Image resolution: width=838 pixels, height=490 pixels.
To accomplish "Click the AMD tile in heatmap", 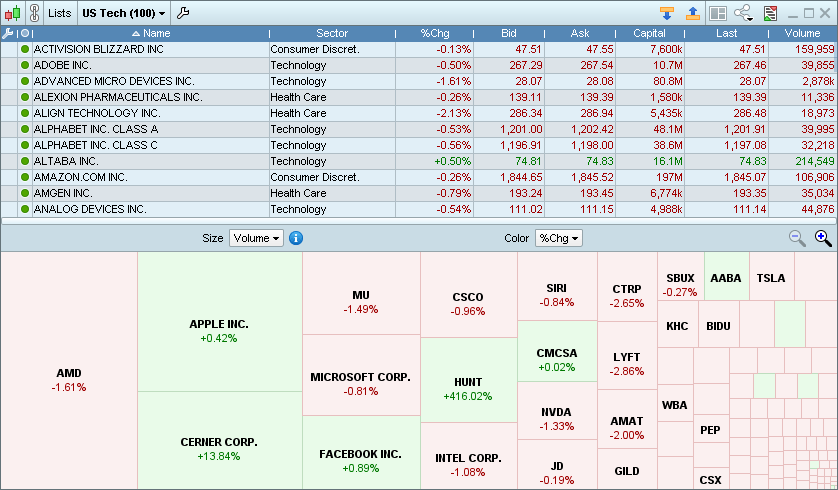I will click(x=69, y=380).
